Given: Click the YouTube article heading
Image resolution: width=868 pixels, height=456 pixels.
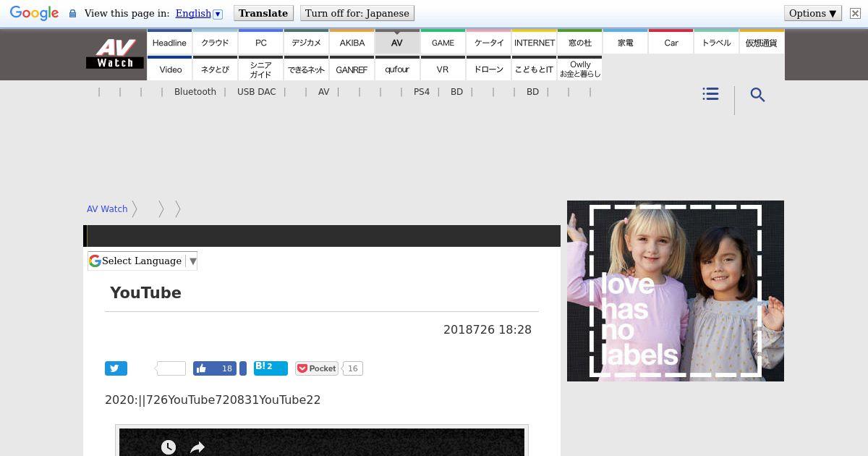Looking at the screenshot, I should (145, 292).
